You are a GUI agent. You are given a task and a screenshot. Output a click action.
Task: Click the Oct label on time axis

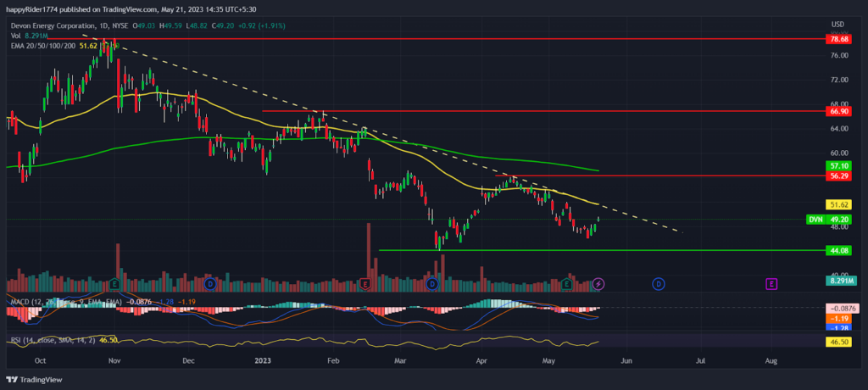coord(40,360)
